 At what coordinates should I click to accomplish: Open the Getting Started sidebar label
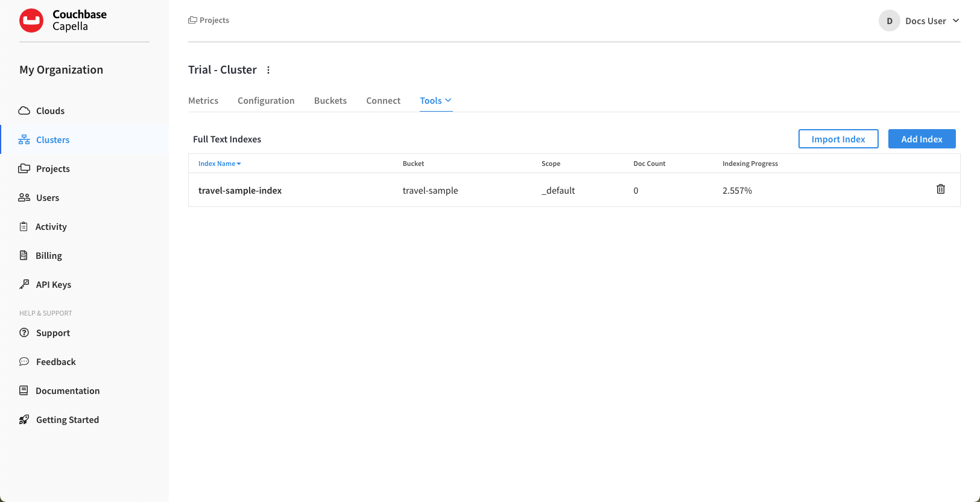(68, 419)
